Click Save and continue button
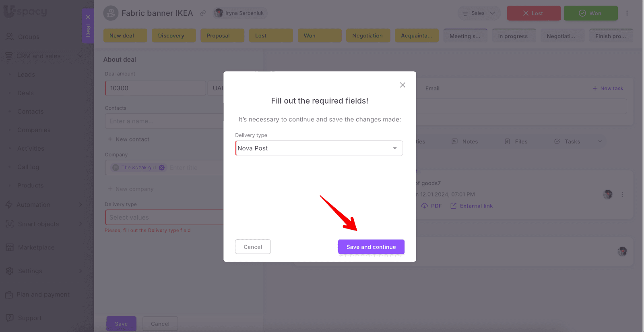The image size is (644, 332). [x=371, y=247]
